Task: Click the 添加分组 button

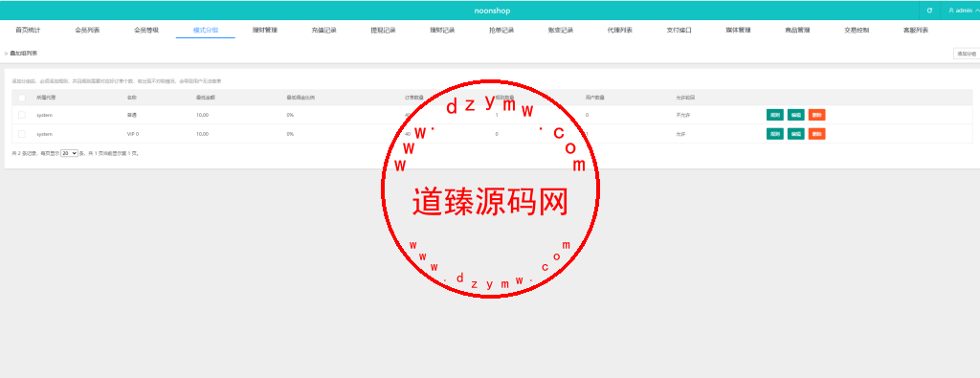Action: pos(967,54)
